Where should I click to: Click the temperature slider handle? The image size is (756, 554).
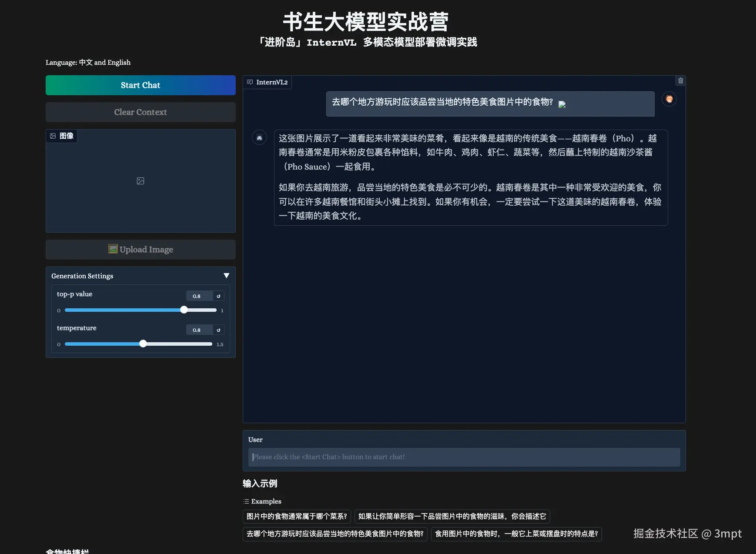(143, 344)
